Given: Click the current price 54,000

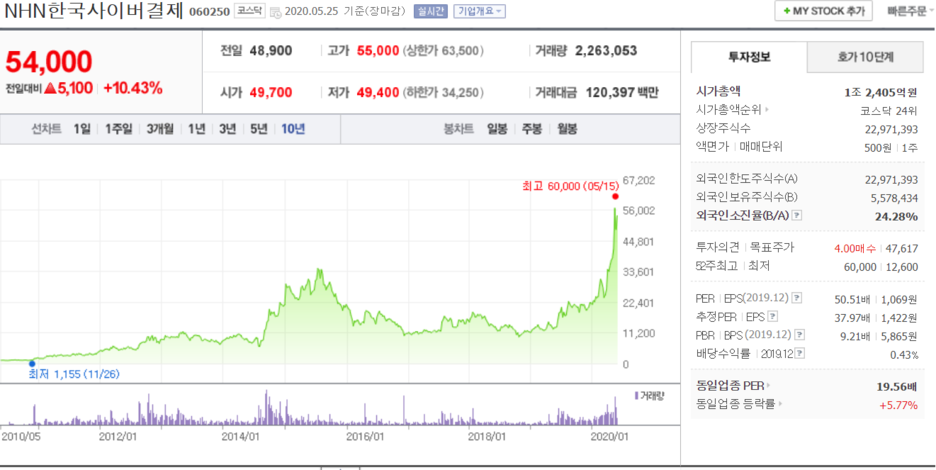Looking at the screenshot, I should point(49,62).
